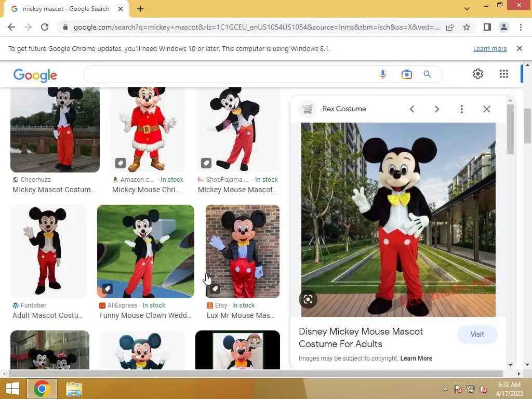Image resolution: width=532 pixels, height=399 pixels.
Task: Click Learn more about Chrome updates
Action: 490,48
